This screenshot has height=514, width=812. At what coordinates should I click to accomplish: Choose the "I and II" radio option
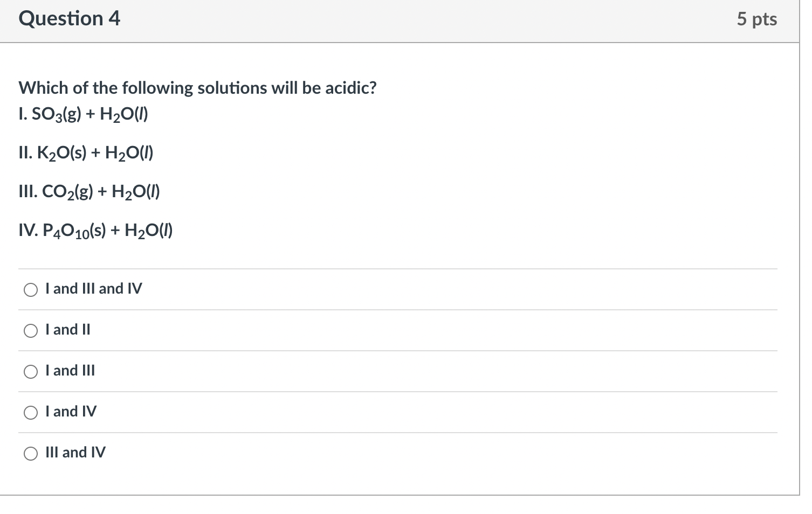[x=31, y=331]
